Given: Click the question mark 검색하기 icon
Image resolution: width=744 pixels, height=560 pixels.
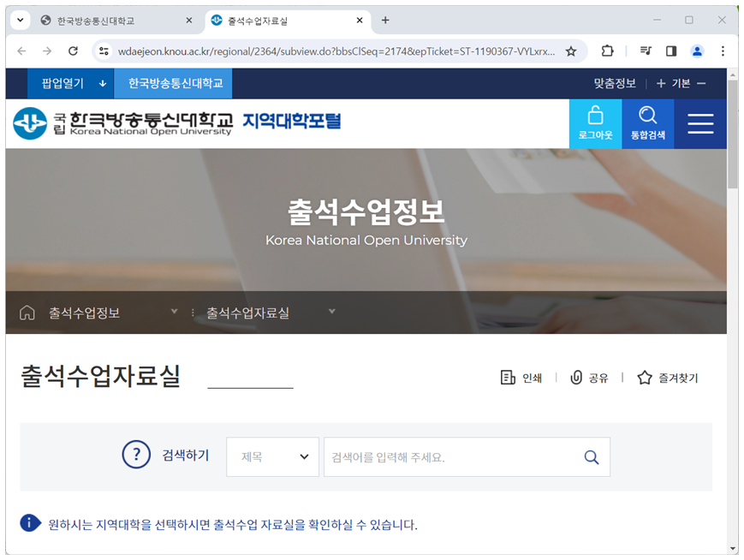Looking at the screenshot, I should point(136,455).
